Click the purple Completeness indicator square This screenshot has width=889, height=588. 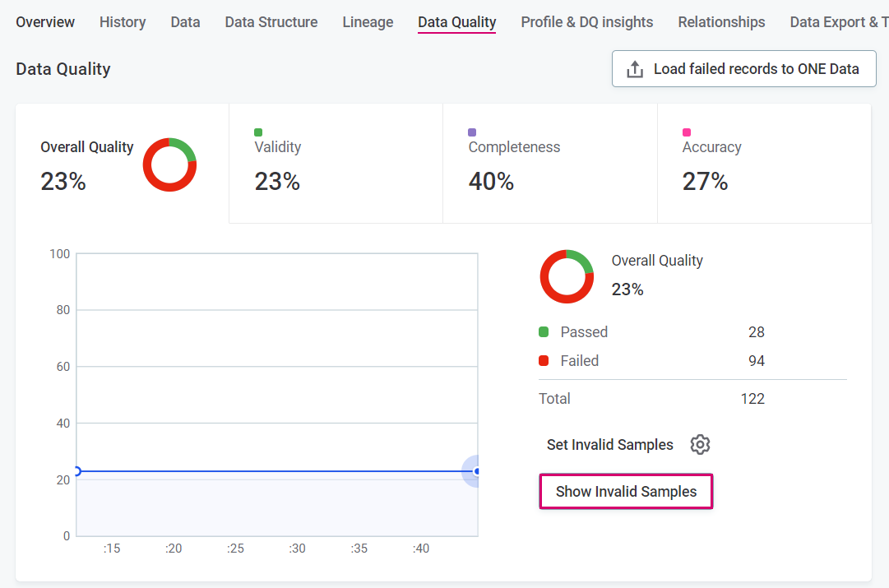coord(472,132)
